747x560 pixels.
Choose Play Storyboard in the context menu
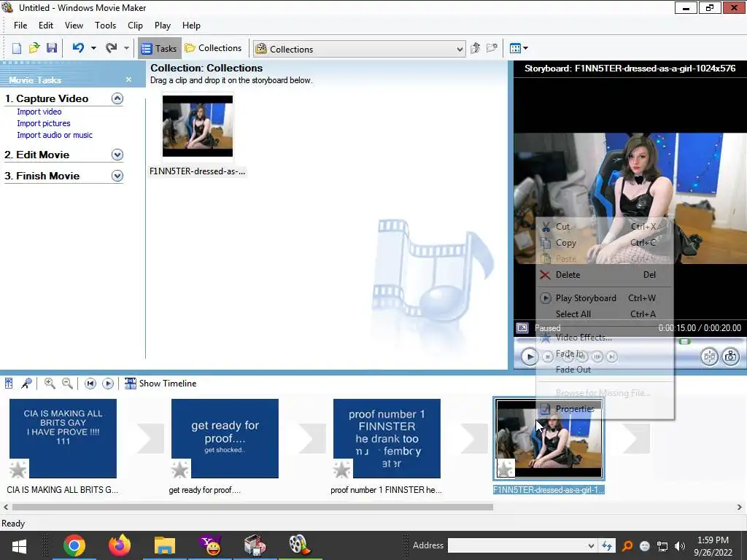[x=605, y=298]
